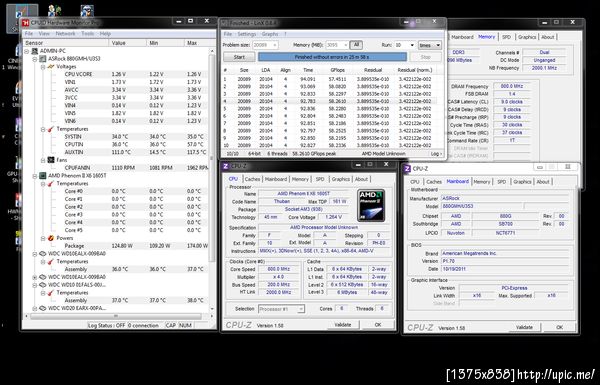Screen dimensions: 600x385
Task: Open Help menu in HWMonitor
Action: pos(105,34)
